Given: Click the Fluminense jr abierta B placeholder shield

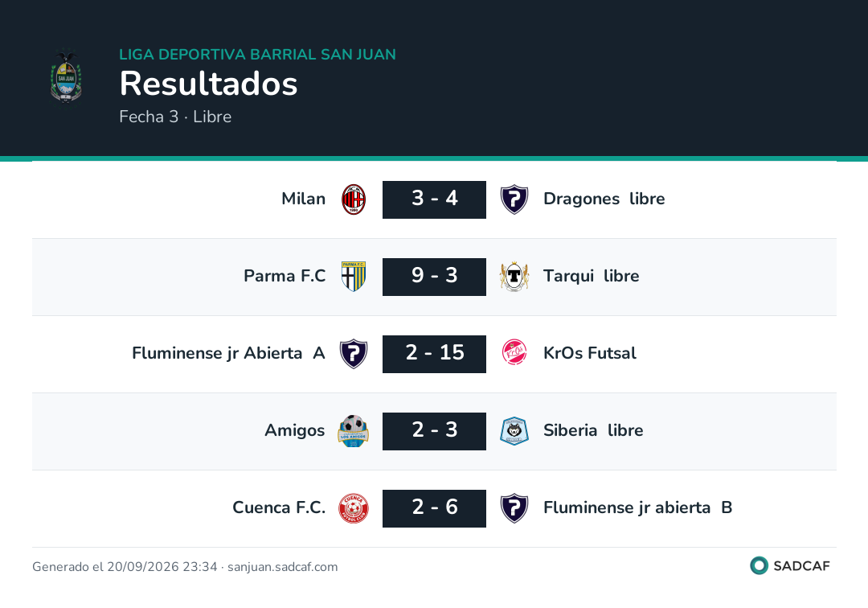Looking at the screenshot, I should click(x=514, y=508).
